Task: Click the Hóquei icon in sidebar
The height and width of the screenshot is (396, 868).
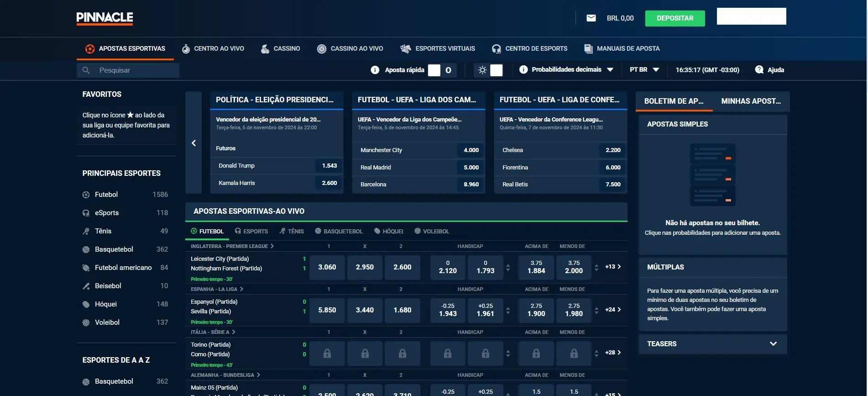Action: coord(86,304)
